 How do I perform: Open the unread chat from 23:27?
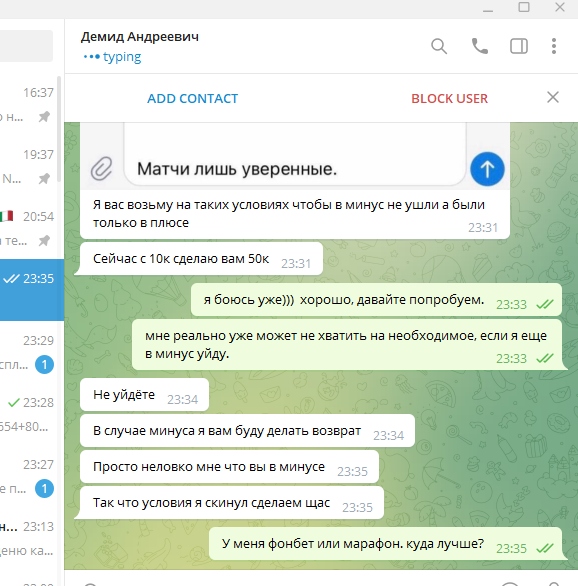28,476
